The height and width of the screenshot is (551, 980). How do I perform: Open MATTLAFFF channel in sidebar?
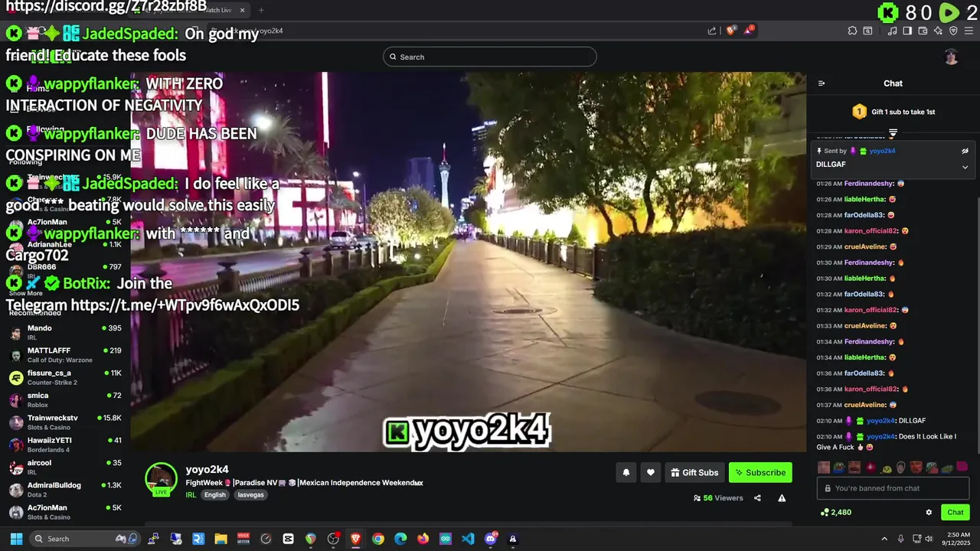tap(65, 355)
